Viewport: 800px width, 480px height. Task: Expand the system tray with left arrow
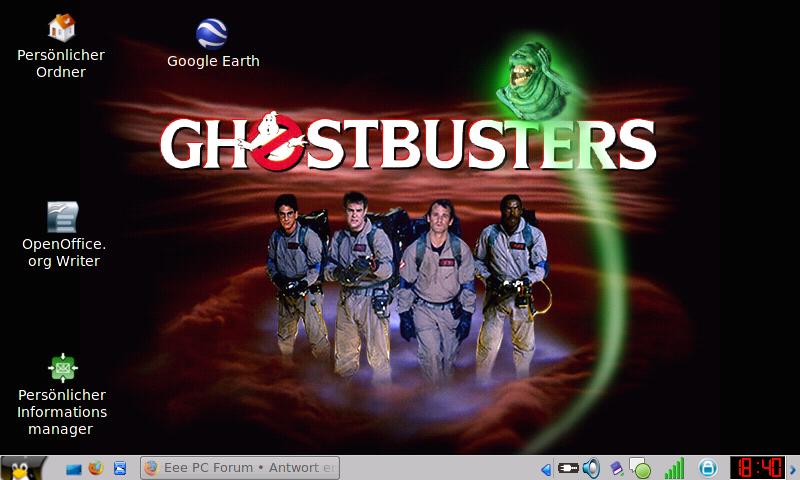[x=546, y=468]
